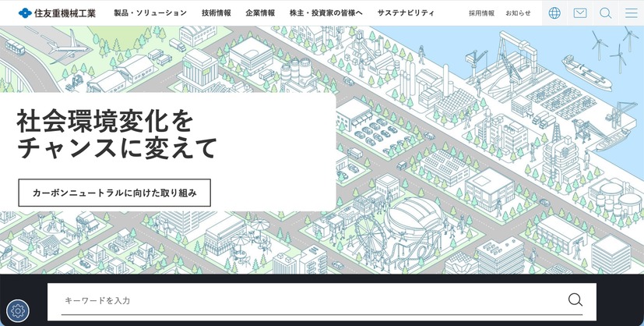This screenshot has height=326, width=644.
Task: Open 技術情報 menu
Action: [x=216, y=13]
